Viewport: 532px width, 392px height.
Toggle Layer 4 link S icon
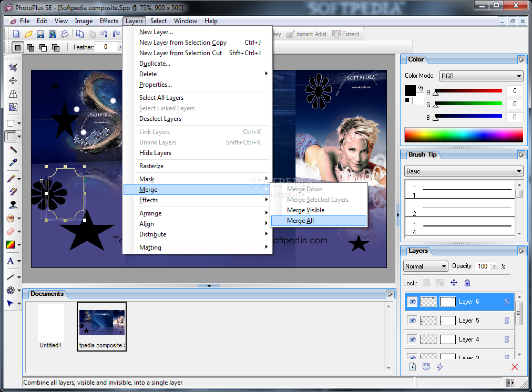click(x=507, y=339)
